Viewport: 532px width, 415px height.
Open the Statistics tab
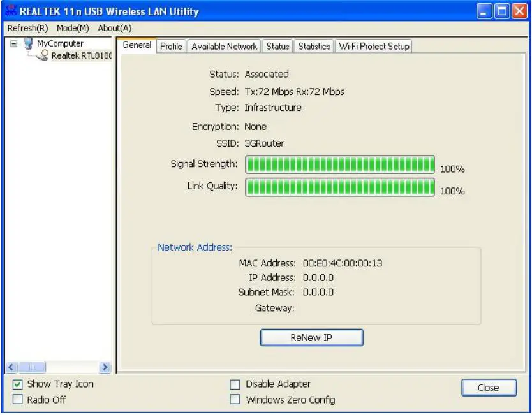pos(314,46)
